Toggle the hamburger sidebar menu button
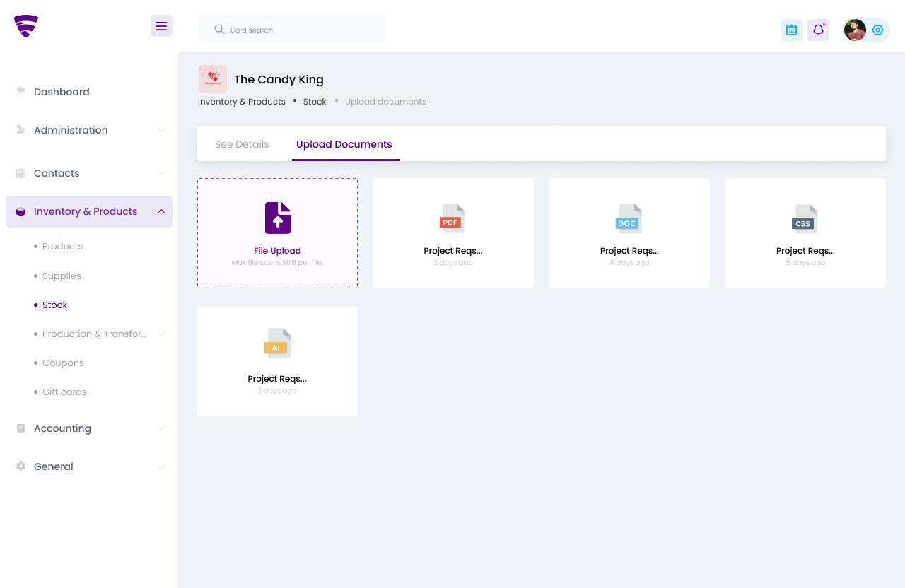Image resolution: width=905 pixels, height=588 pixels. point(161,26)
